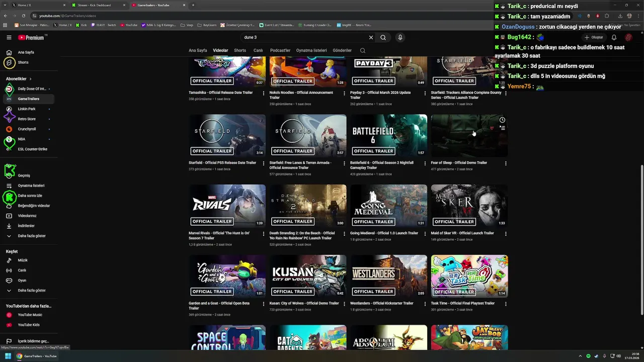Select the Videolar channel tab

coord(220,51)
